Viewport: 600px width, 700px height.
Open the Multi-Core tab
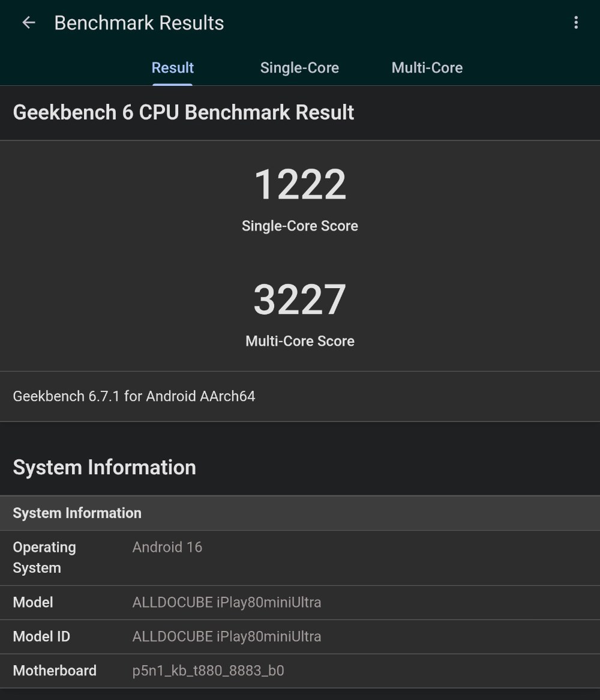(x=427, y=68)
